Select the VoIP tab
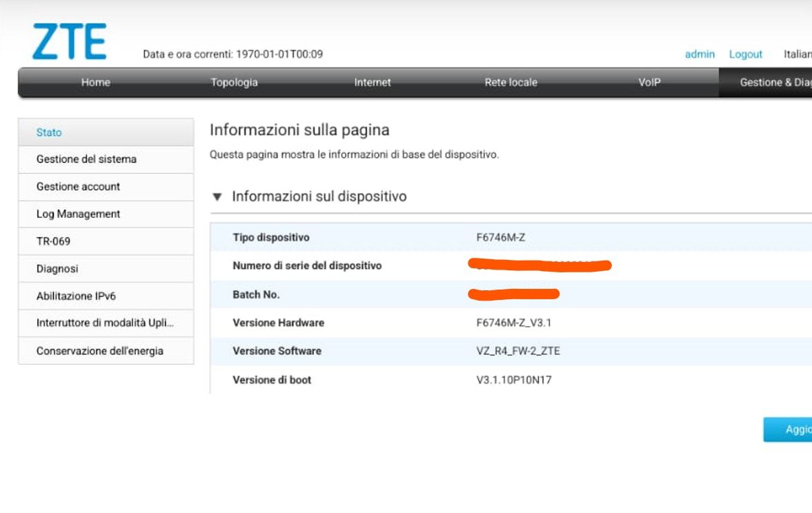 (649, 82)
